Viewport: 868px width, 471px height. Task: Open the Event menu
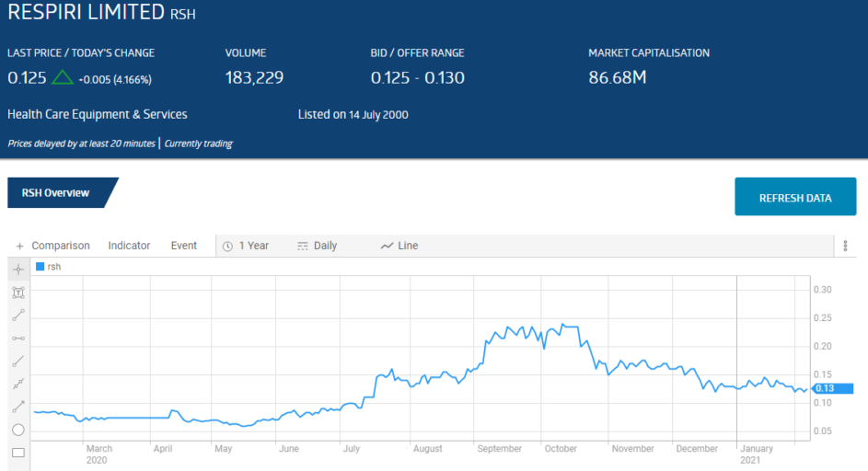point(184,246)
